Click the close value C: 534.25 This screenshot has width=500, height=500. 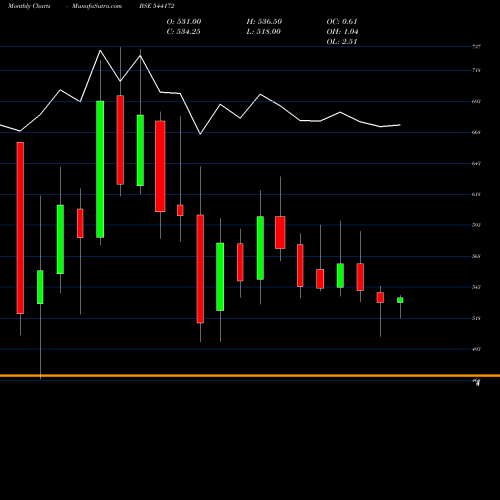tap(184, 32)
